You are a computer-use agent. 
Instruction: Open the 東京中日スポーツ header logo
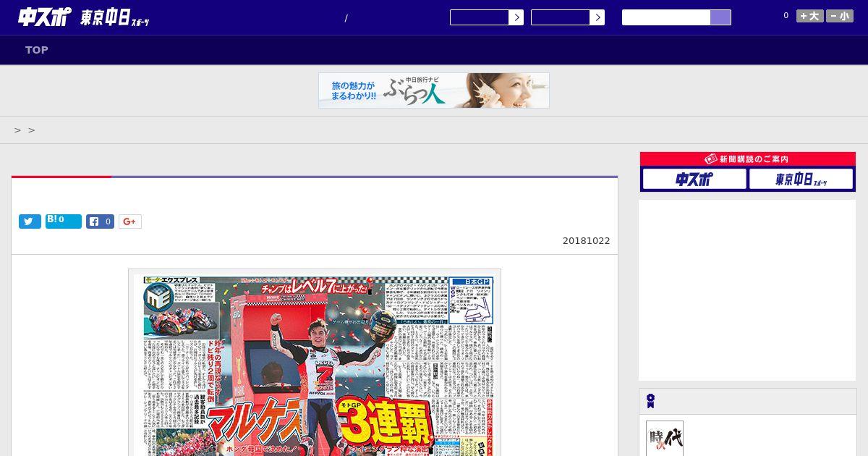pos(114,18)
